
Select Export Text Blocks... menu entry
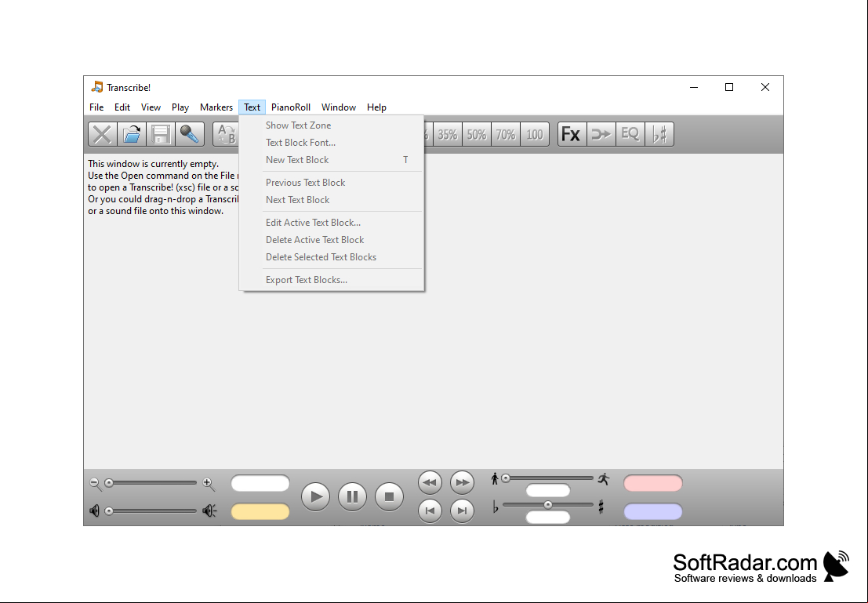pos(332,280)
